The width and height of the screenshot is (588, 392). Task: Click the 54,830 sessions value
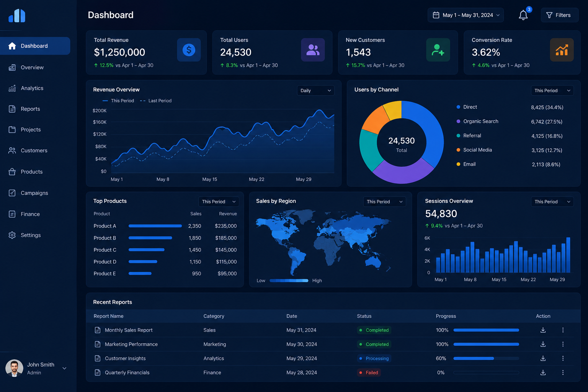pyautogui.click(x=441, y=214)
